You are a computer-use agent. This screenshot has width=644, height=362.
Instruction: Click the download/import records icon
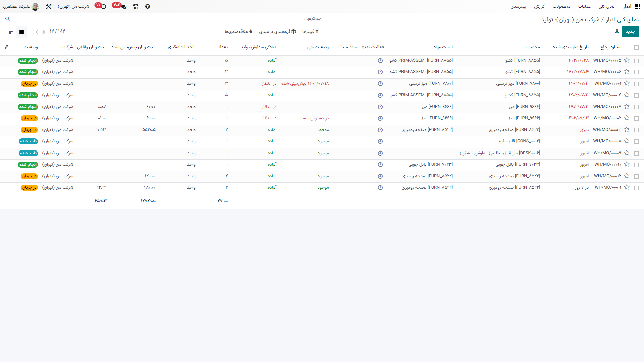tap(617, 32)
